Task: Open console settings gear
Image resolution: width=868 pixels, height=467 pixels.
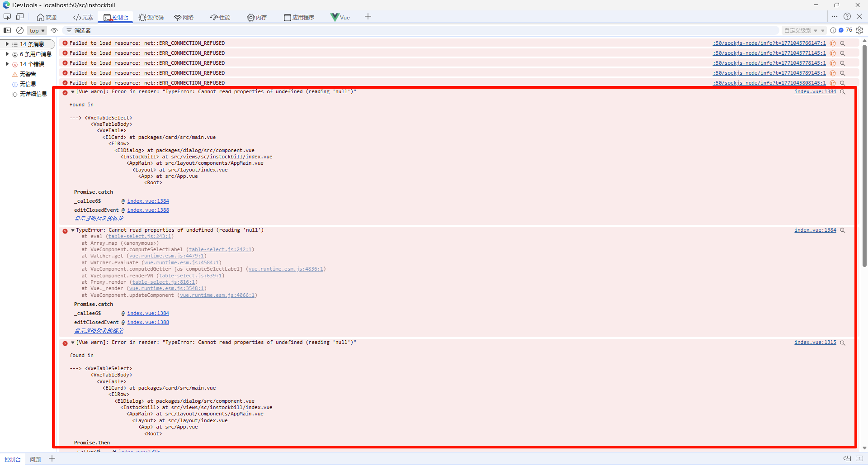Action: 859,30
